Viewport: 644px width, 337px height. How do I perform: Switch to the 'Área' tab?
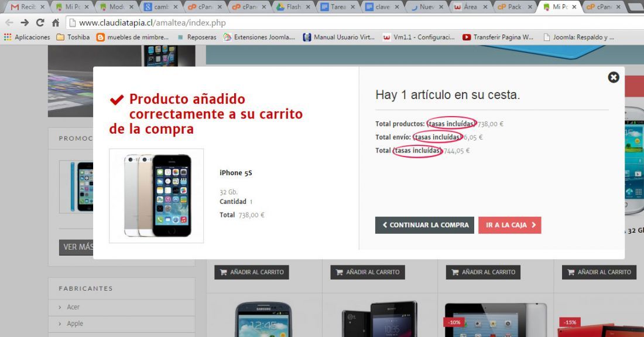471,6
